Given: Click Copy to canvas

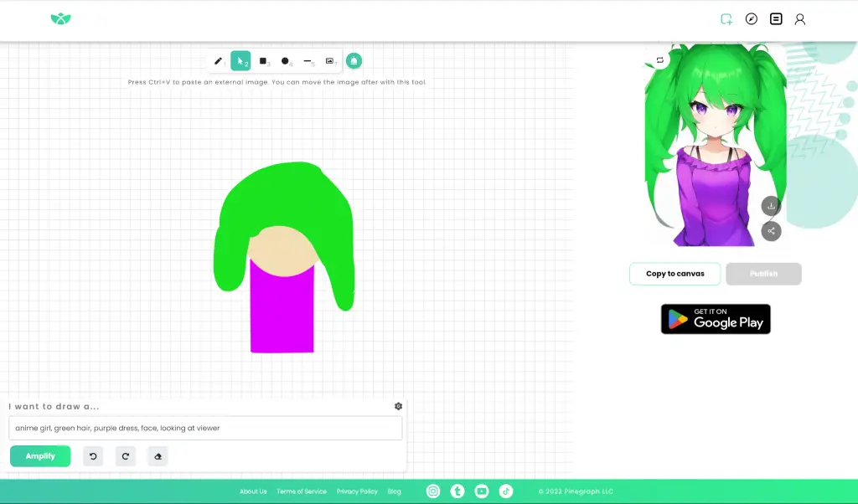Looking at the screenshot, I should point(675,274).
